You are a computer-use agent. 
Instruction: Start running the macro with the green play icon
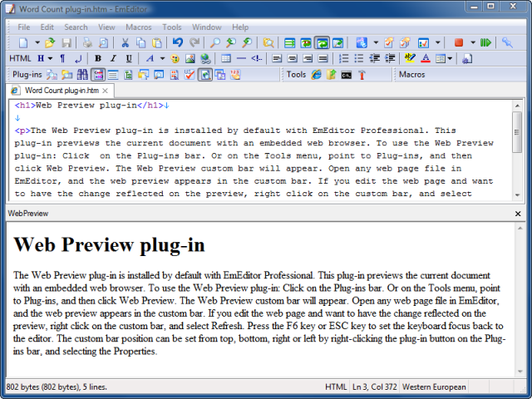(485, 42)
